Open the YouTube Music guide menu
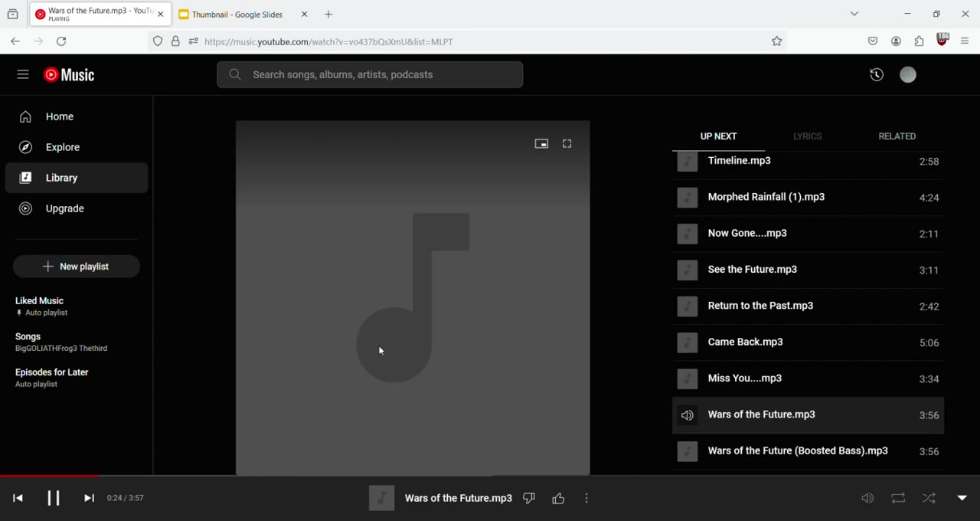Image resolution: width=980 pixels, height=521 pixels. click(x=23, y=75)
